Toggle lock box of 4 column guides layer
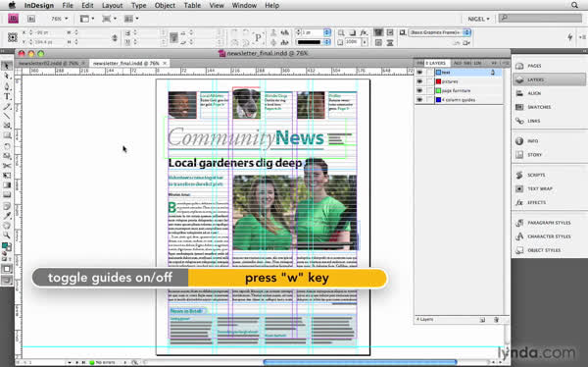 pos(429,100)
